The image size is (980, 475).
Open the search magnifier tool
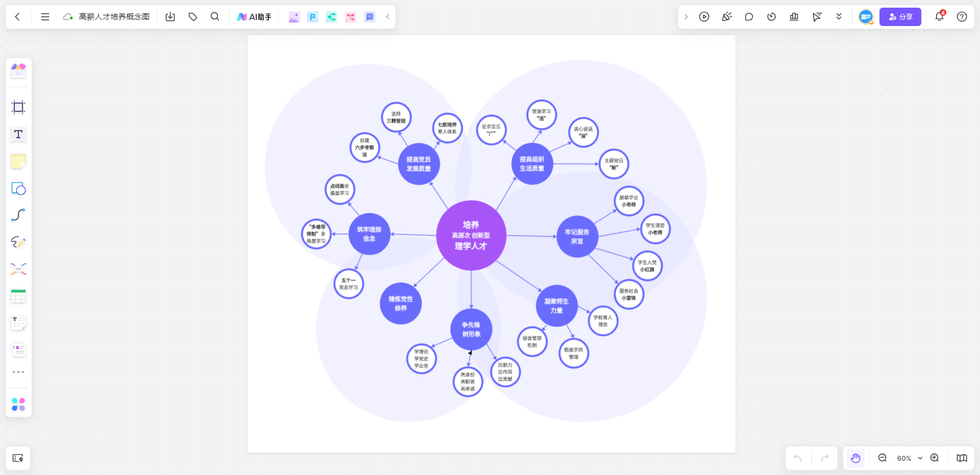click(215, 17)
